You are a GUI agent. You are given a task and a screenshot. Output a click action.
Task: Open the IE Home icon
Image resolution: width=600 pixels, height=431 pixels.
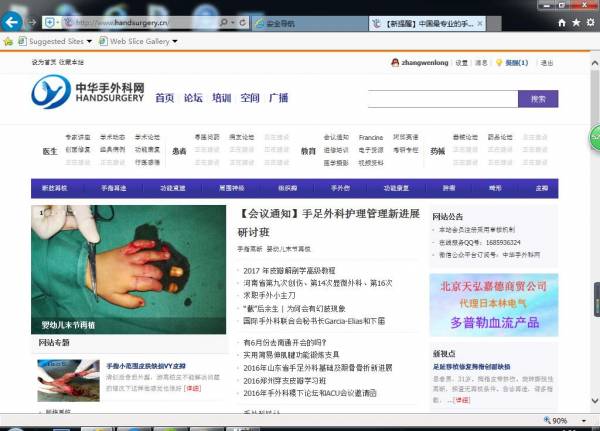point(562,22)
